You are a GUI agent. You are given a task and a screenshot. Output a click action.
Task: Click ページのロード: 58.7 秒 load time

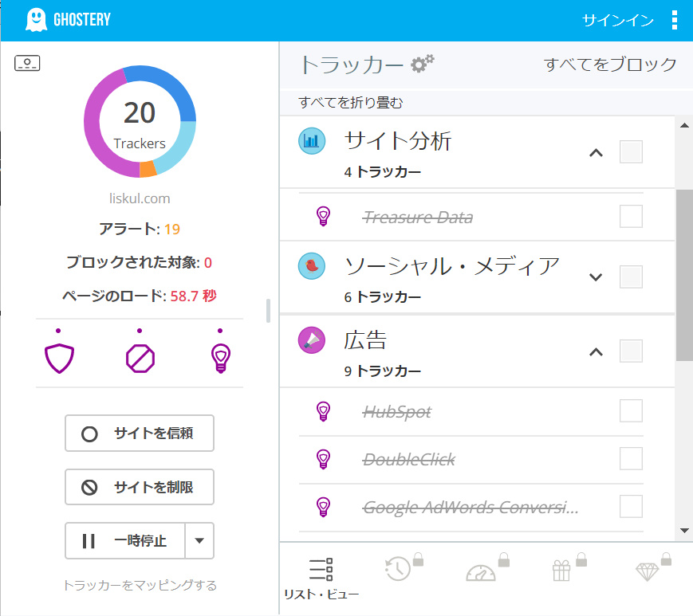point(140,296)
